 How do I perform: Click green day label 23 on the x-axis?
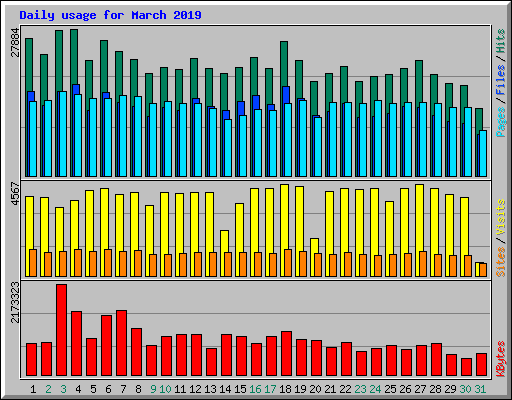tap(360, 389)
